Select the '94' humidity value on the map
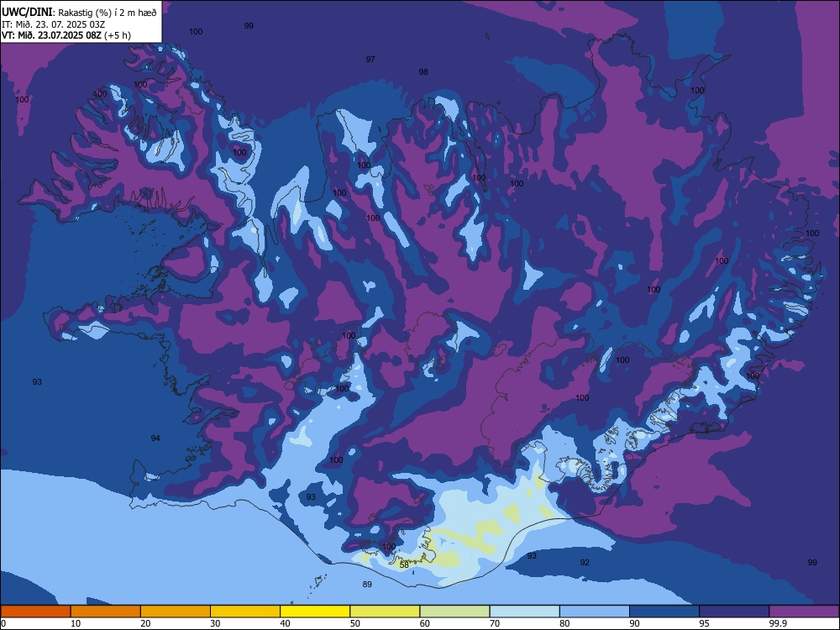The height and width of the screenshot is (630, 840). coord(155,438)
